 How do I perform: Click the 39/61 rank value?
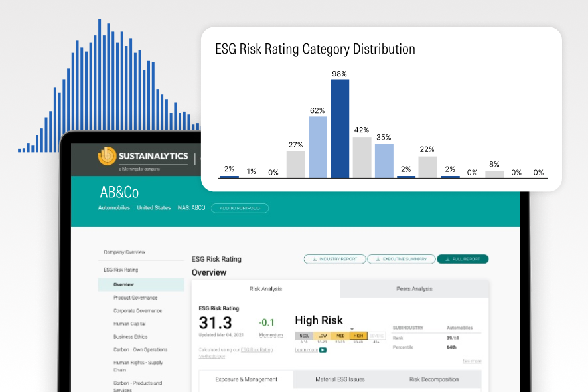(x=453, y=338)
